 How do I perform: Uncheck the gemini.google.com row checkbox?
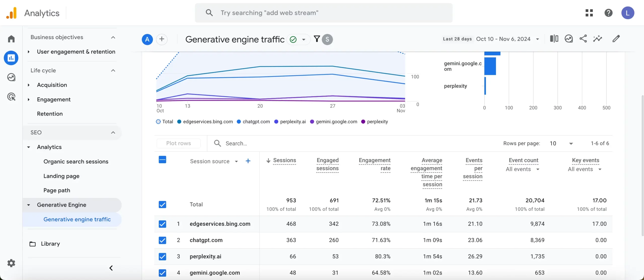coord(163,273)
